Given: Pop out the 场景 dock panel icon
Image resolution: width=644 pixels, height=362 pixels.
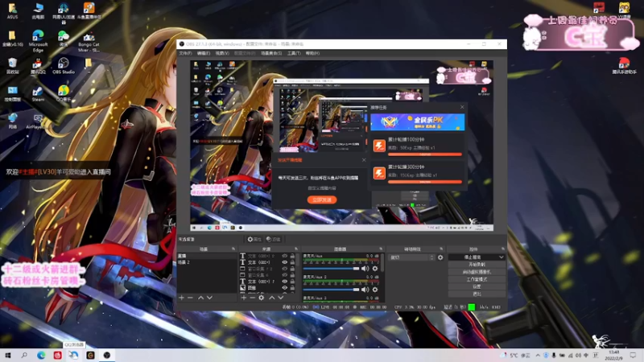Looking at the screenshot, I should coord(233,249).
